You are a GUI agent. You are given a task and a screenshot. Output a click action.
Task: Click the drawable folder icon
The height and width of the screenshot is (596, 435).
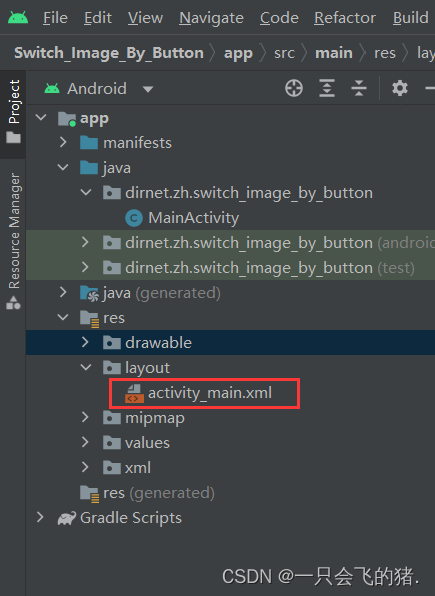pos(112,342)
